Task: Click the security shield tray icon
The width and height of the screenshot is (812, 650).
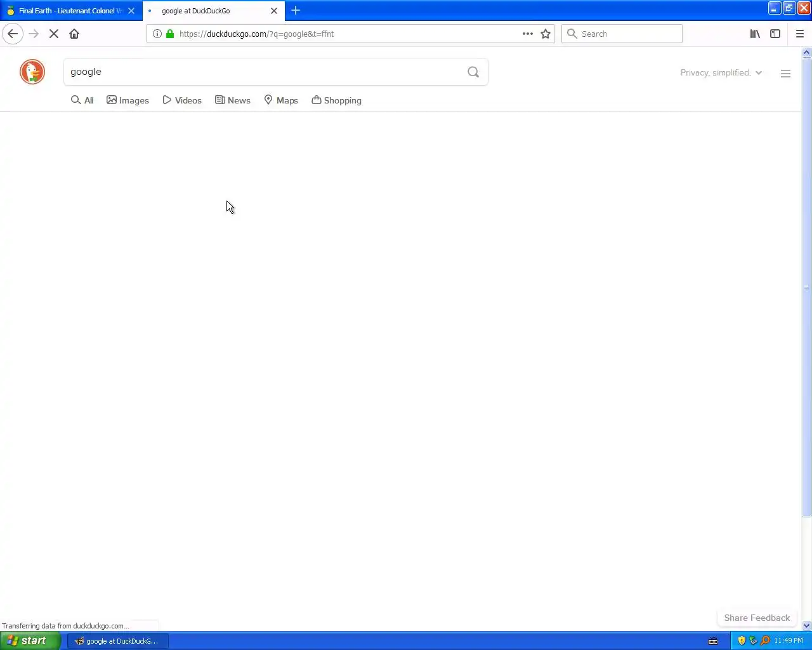Action: point(742,641)
